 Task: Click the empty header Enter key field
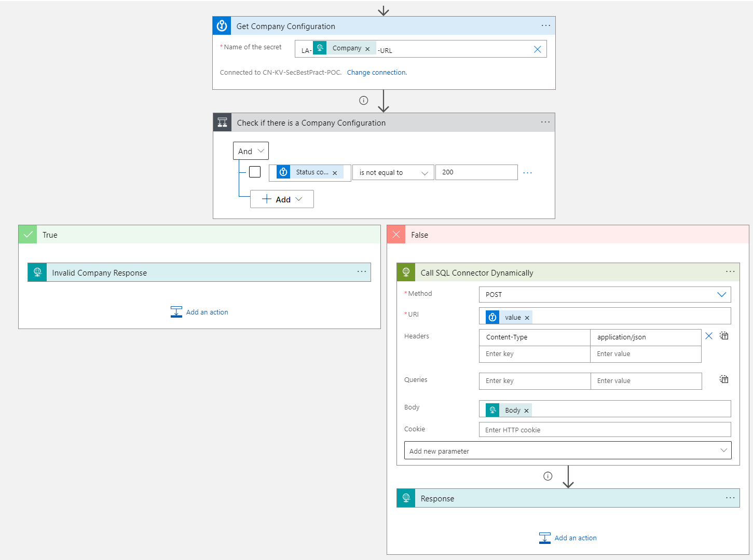(535, 354)
